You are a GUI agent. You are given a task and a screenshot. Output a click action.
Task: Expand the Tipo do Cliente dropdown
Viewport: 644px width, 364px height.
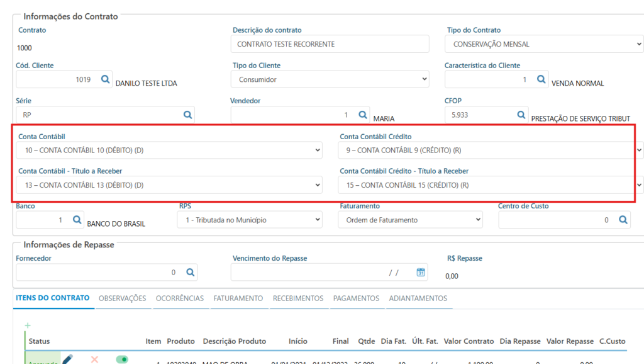tap(331, 79)
